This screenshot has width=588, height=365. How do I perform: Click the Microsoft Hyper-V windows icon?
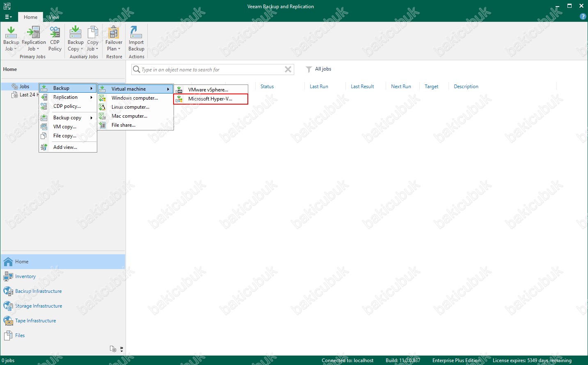click(179, 99)
